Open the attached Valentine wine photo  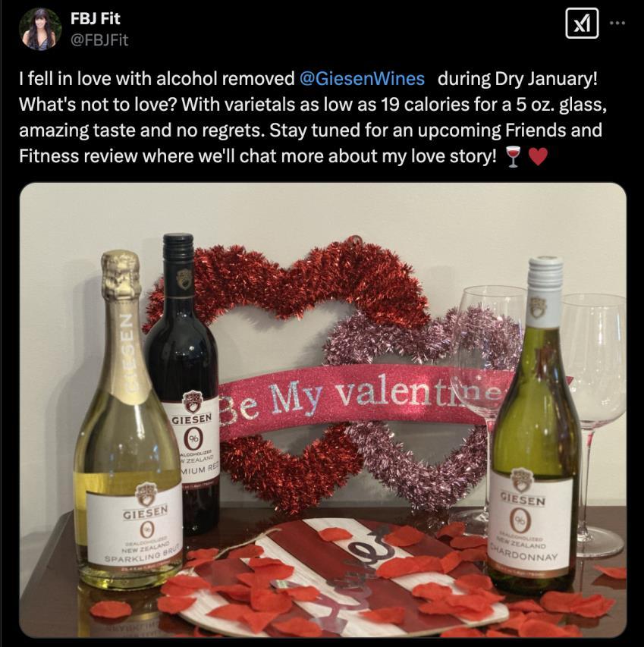(322, 410)
